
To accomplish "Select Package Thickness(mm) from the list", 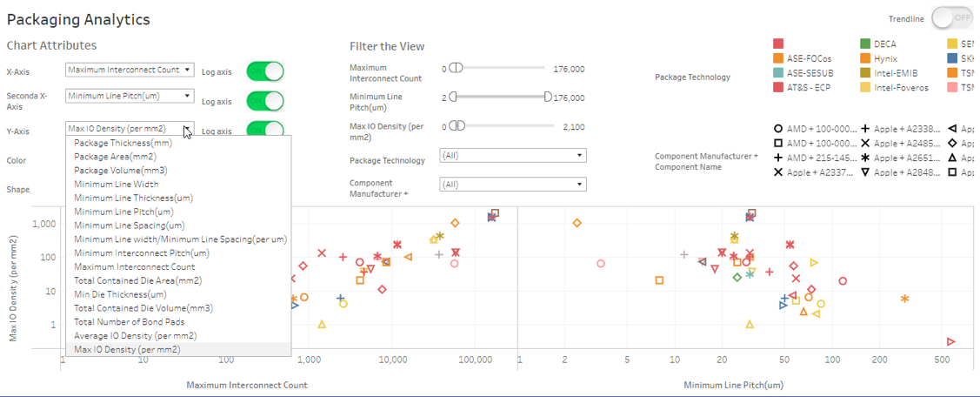I will (123, 143).
